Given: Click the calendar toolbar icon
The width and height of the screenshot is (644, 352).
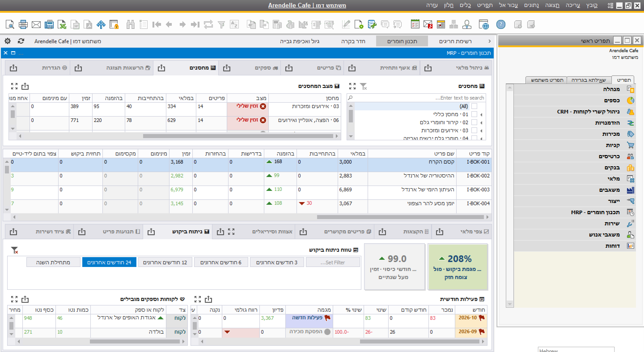Looking at the screenshot, I should coord(441,25).
